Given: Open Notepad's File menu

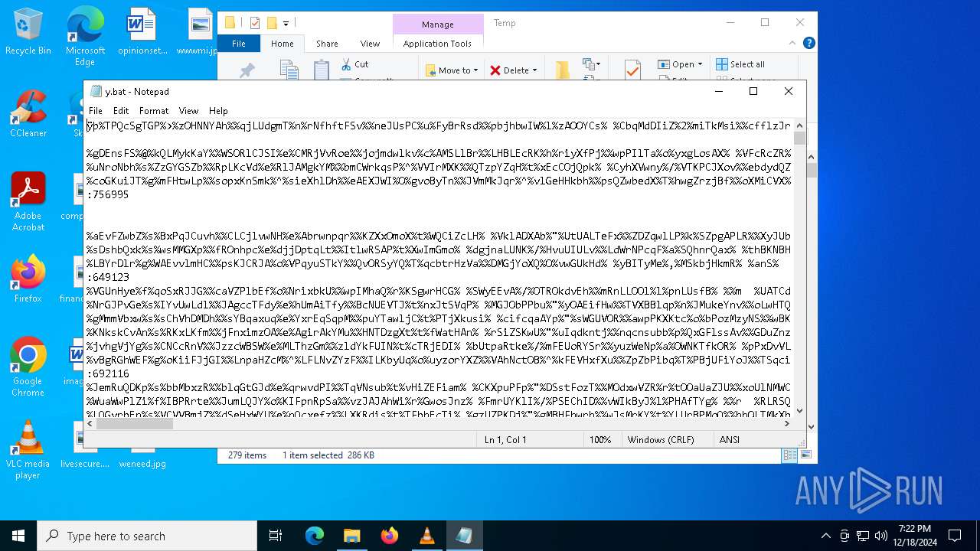Looking at the screenshot, I should pyautogui.click(x=96, y=111).
